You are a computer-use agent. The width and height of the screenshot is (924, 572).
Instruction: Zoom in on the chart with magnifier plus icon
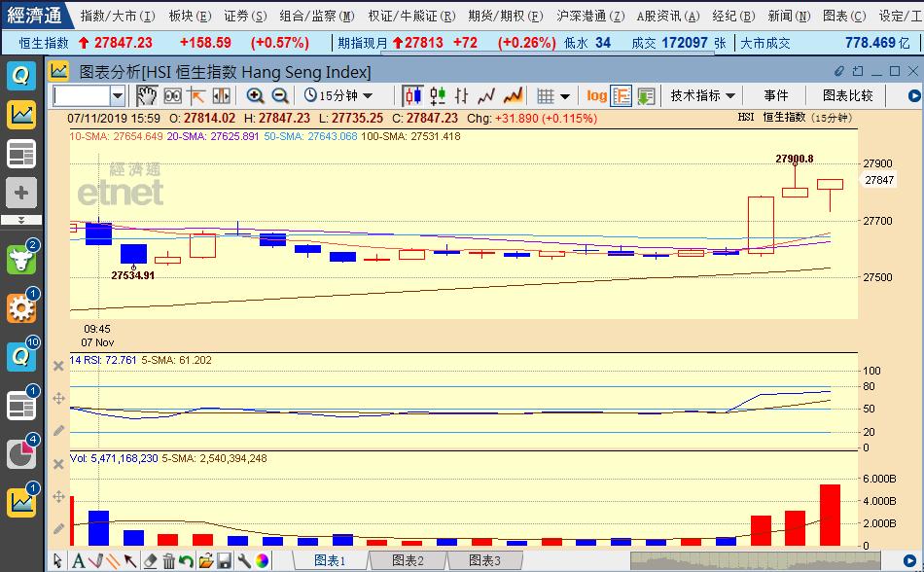click(x=256, y=97)
